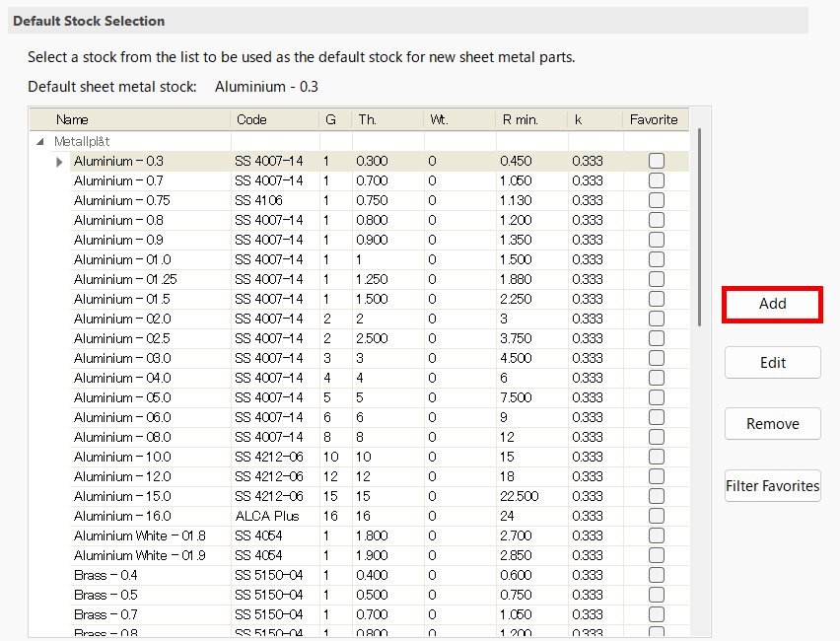Toggle Favorite for Aluminium – 05.0

[657, 397]
